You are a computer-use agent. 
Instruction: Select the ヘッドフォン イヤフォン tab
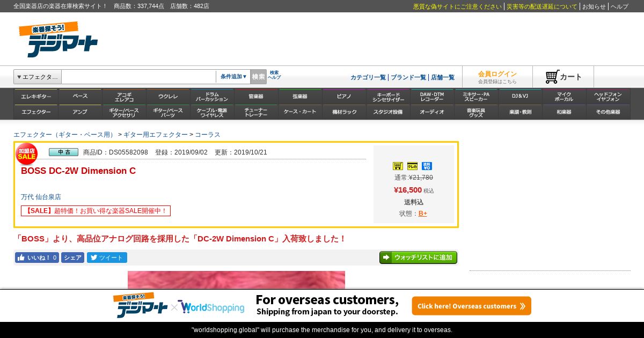[x=608, y=97]
